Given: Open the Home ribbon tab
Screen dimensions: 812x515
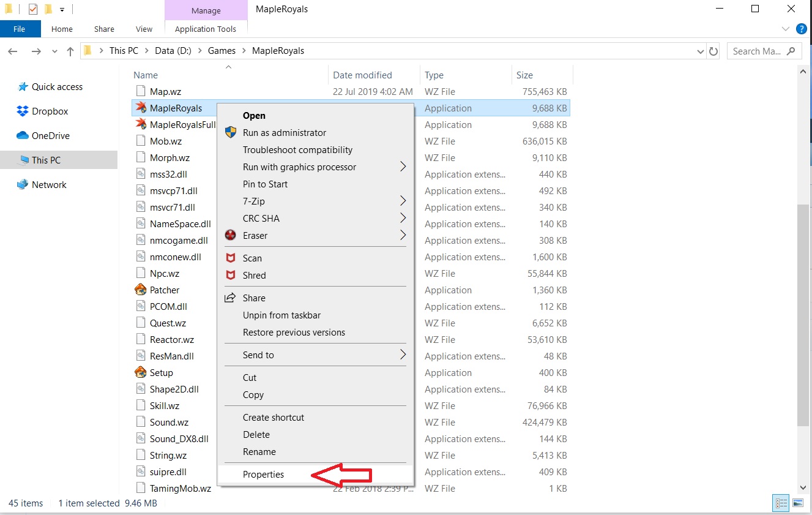Looking at the screenshot, I should [62, 29].
